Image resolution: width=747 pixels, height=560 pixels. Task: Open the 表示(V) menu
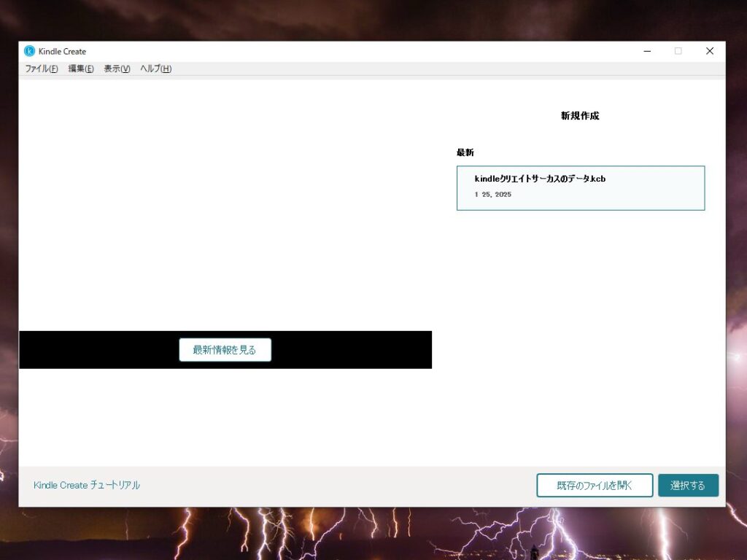(x=117, y=69)
